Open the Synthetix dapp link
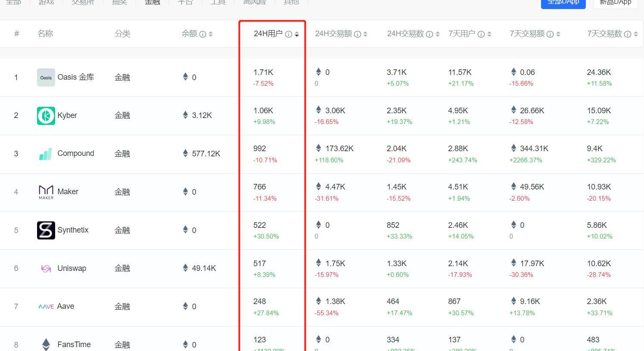The width and height of the screenshot is (644, 351). click(x=73, y=230)
